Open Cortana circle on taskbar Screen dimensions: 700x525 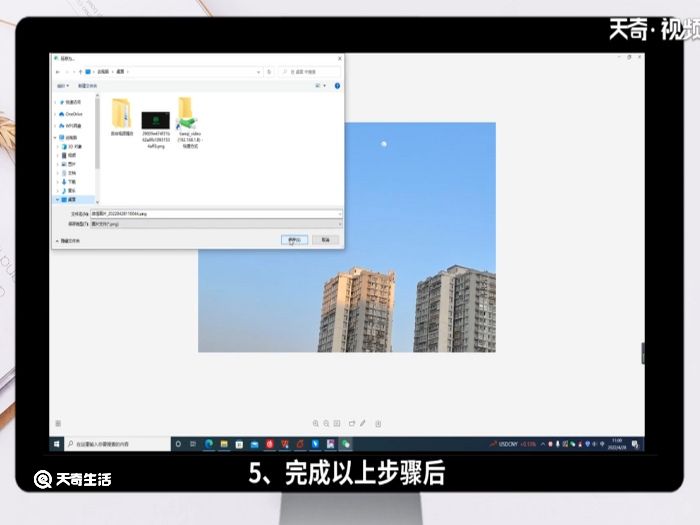178,444
